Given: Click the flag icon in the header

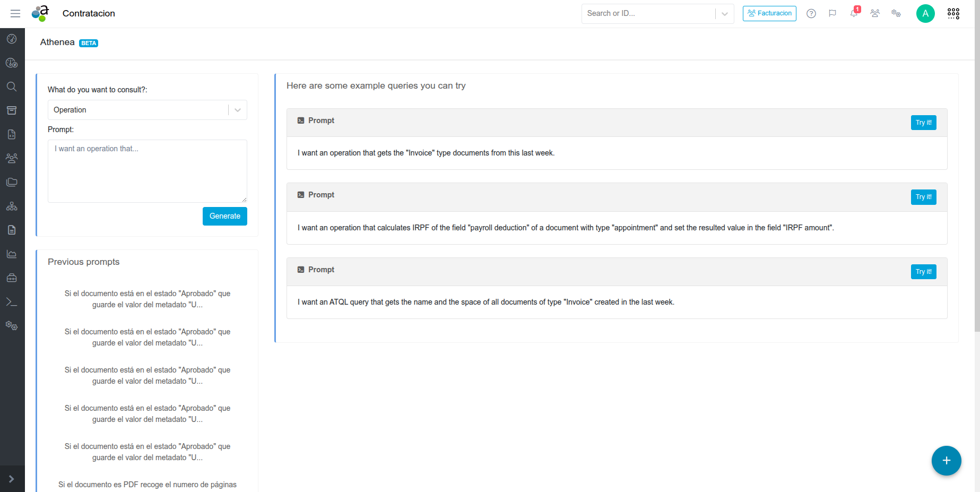Looking at the screenshot, I should pyautogui.click(x=832, y=14).
